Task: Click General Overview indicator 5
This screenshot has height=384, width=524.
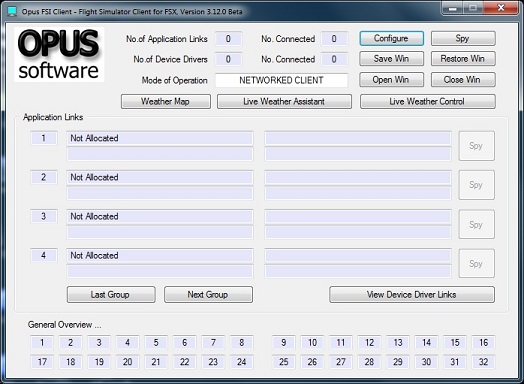Action: pyautogui.click(x=156, y=343)
